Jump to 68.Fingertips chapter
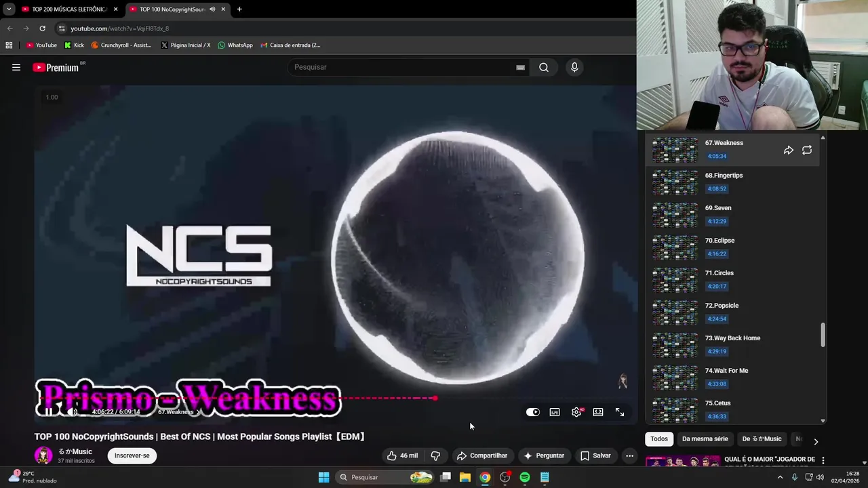This screenshot has height=488, width=868. (x=732, y=182)
